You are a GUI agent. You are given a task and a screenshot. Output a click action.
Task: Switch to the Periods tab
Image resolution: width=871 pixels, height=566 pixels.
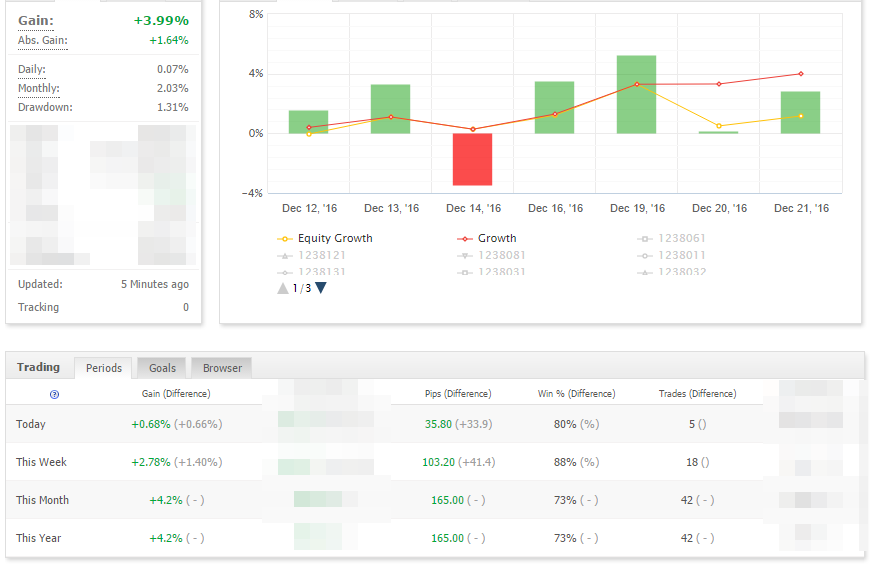coord(103,368)
